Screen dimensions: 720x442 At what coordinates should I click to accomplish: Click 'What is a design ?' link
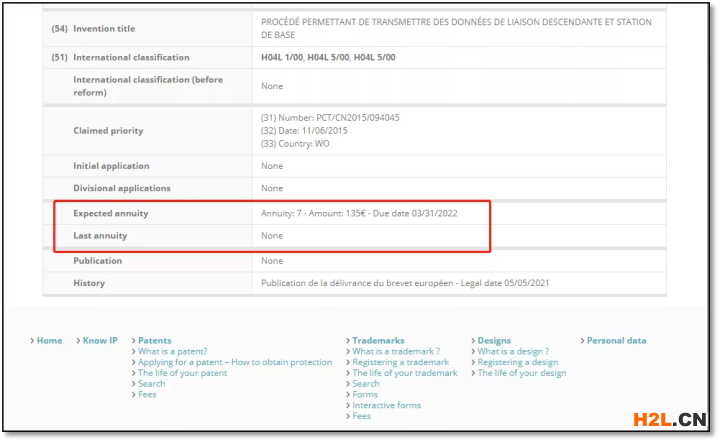513,352
